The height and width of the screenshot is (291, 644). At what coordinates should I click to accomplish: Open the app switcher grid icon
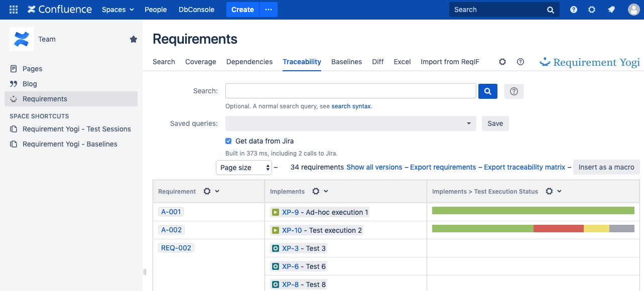click(x=14, y=10)
